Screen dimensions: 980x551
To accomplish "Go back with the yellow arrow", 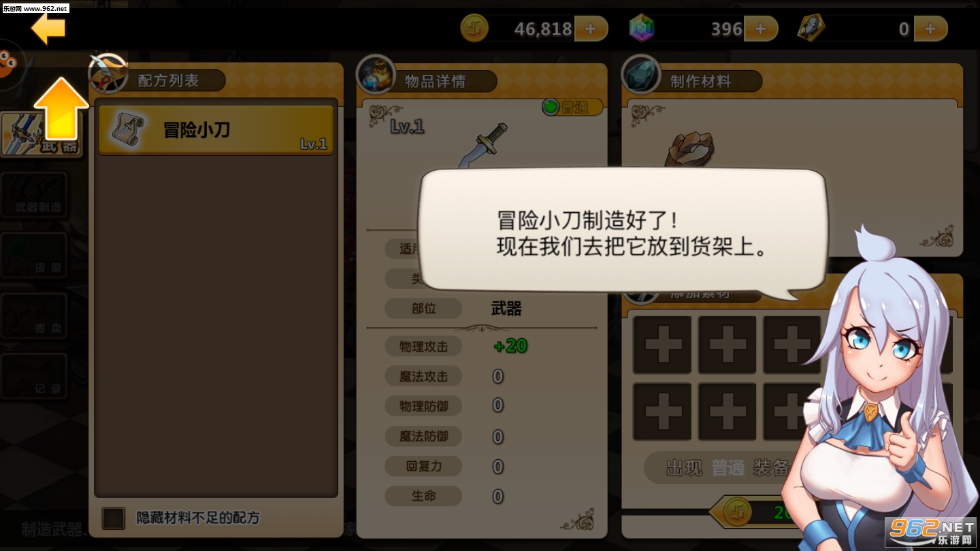I will point(48,28).
